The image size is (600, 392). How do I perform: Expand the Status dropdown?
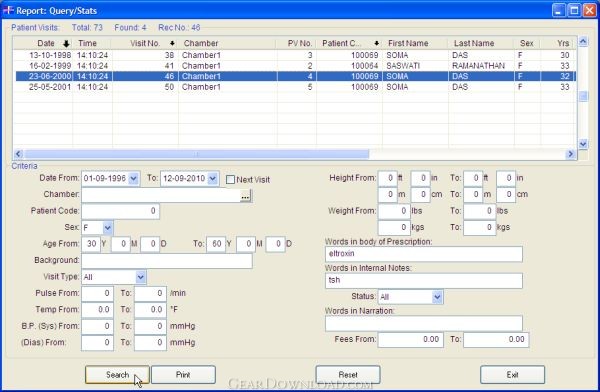pos(437,297)
